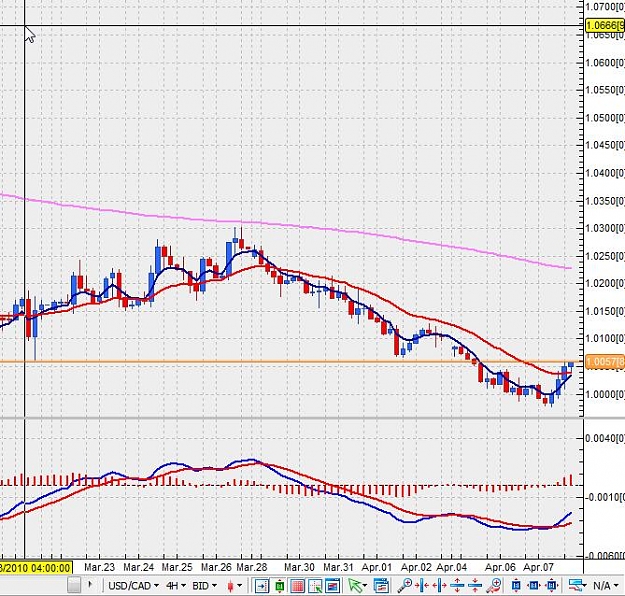Toggle the green auto-scale chart button
625x596 pixels.
point(280,586)
